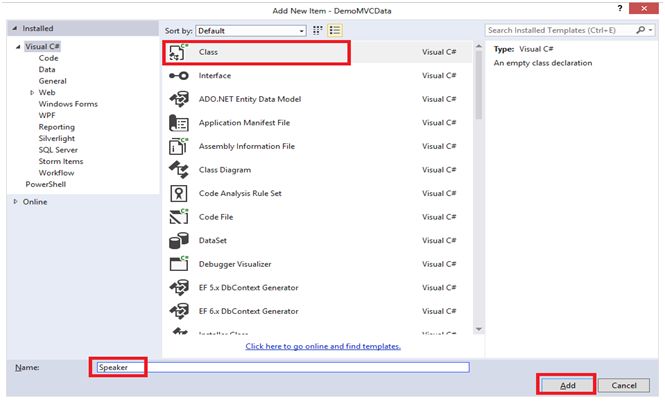Select the ADO.NET Entity Data Model text
Viewport: 665px width, 401px height.
250,99
